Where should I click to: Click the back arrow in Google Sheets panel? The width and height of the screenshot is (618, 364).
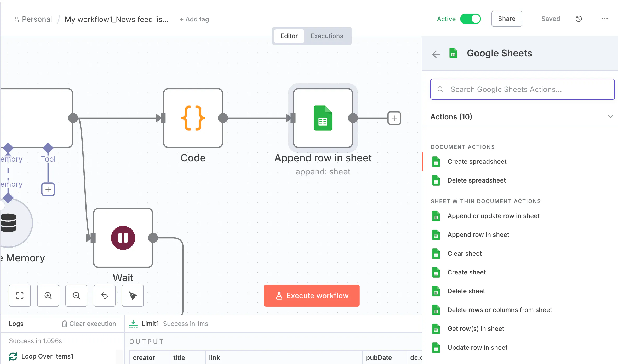(436, 54)
